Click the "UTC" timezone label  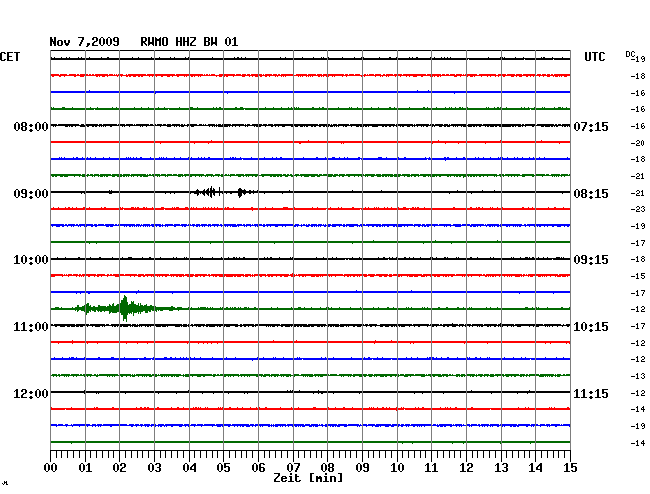tap(594, 57)
